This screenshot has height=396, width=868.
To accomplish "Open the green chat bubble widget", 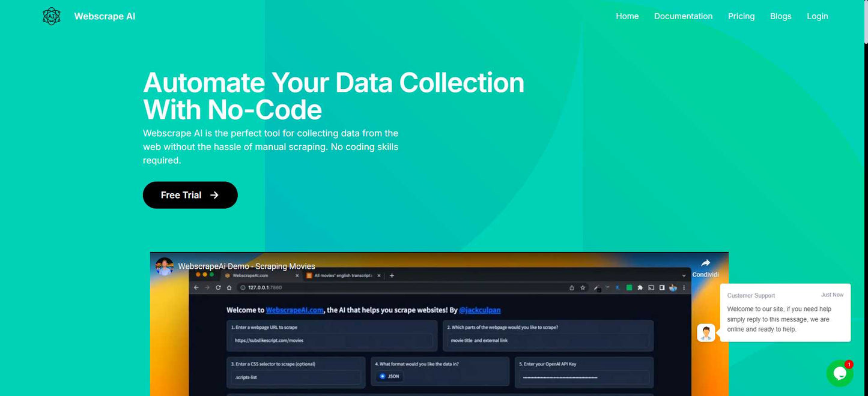I will click(839, 373).
